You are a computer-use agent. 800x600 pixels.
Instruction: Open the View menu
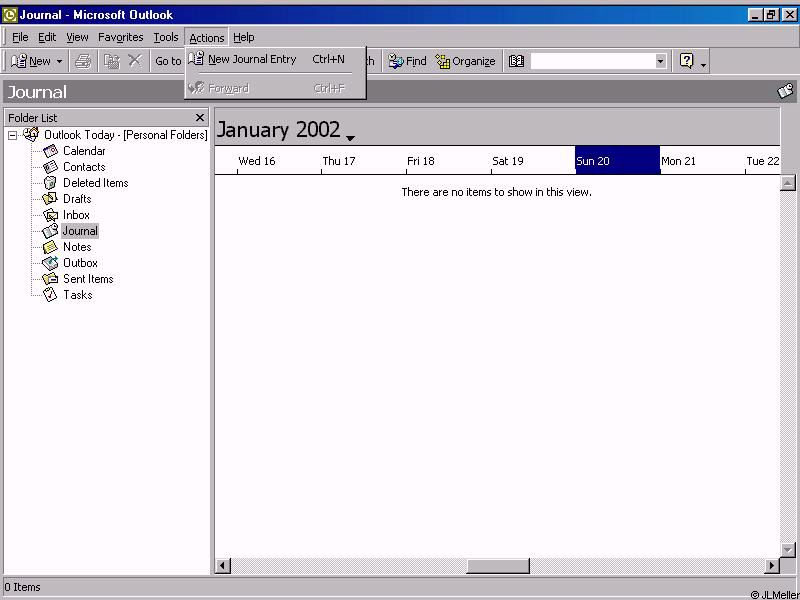[77, 37]
